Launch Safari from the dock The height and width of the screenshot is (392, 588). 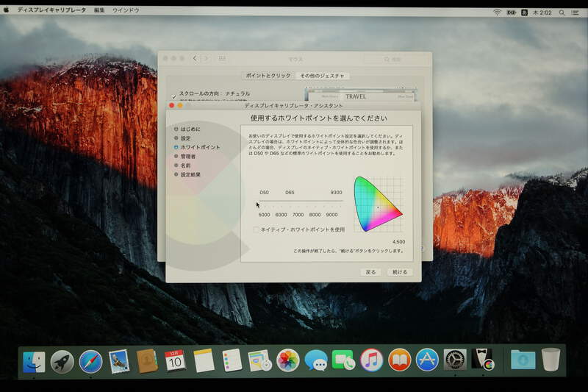pos(90,361)
